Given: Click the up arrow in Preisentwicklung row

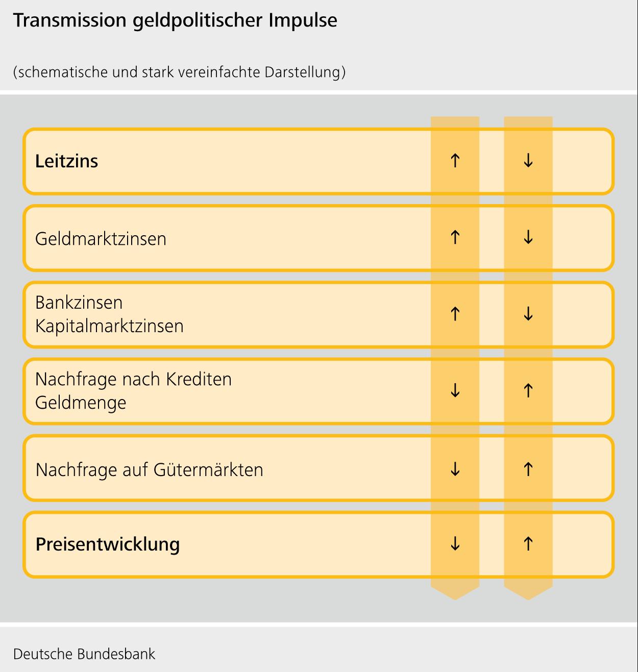Looking at the screenshot, I should [528, 544].
